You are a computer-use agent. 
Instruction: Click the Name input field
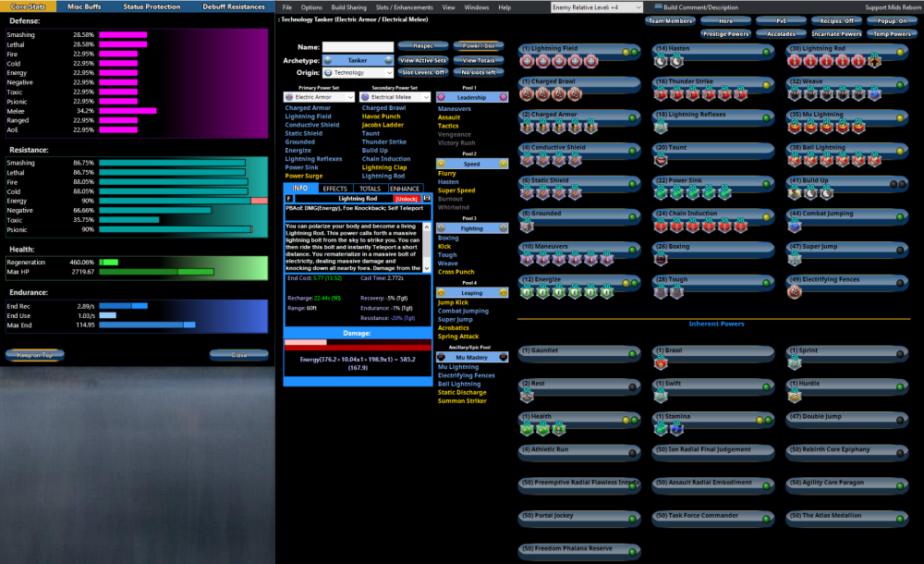pyautogui.click(x=358, y=46)
